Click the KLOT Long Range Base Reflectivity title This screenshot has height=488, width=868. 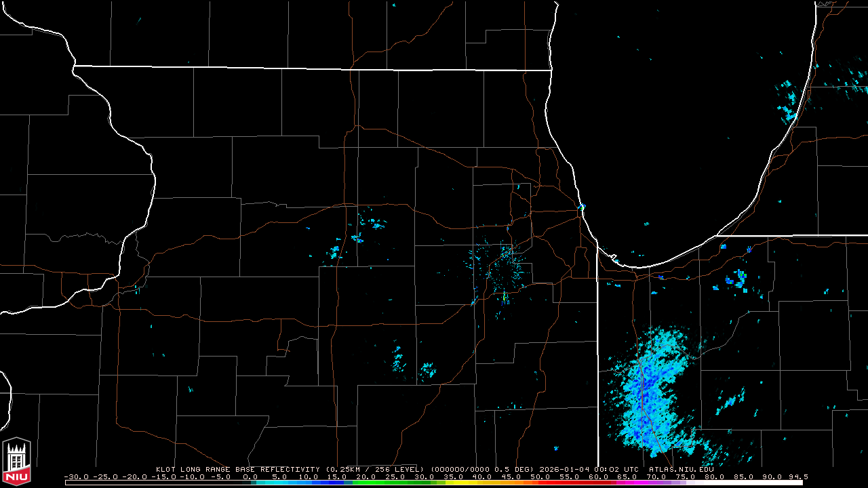coord(239,469)
